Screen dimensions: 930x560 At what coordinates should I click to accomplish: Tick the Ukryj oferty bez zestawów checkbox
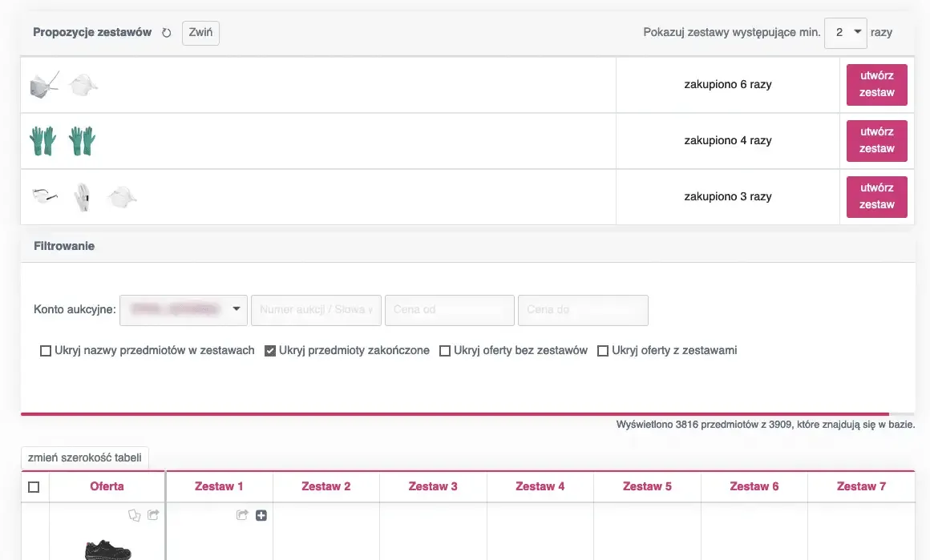pyautogui.click(x=445, y=351)
